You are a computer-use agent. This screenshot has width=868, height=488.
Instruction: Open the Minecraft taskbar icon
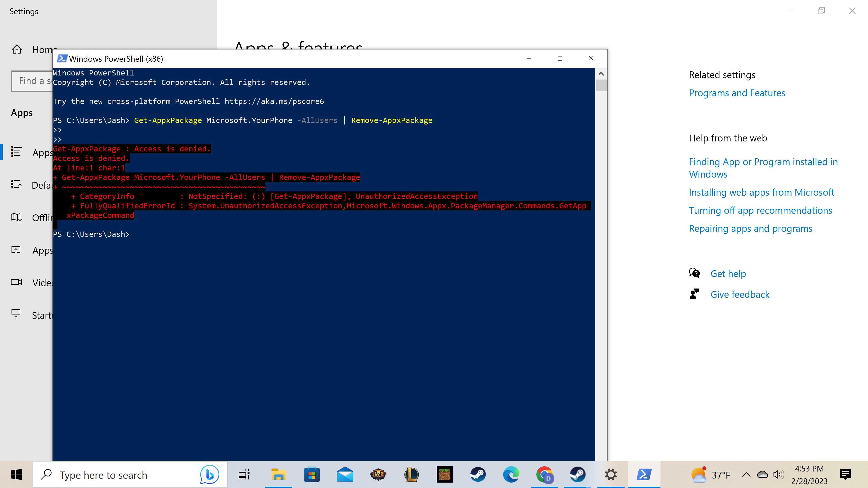pos(444,475)
